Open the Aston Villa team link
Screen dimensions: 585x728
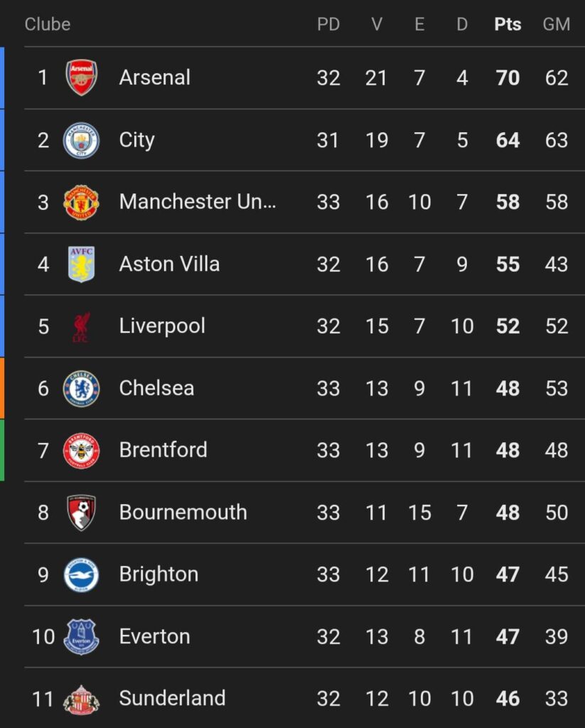(x=169, y=264)
